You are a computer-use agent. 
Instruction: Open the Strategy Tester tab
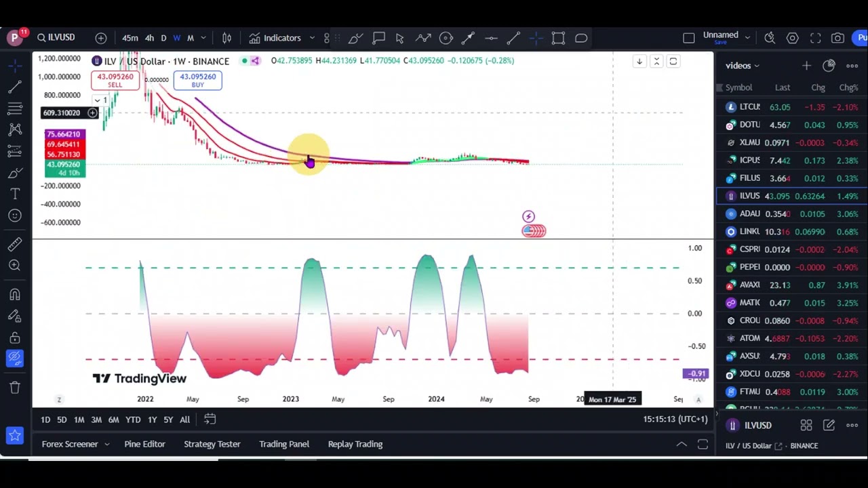point(212,444)
